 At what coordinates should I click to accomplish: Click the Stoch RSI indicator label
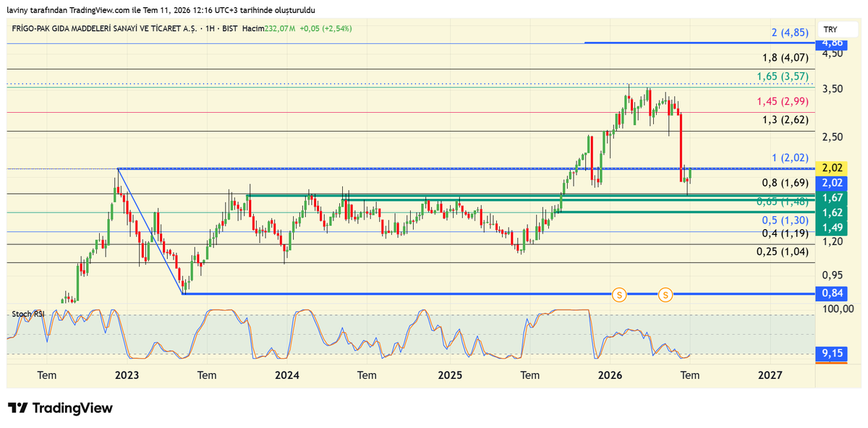coord(27,314)
